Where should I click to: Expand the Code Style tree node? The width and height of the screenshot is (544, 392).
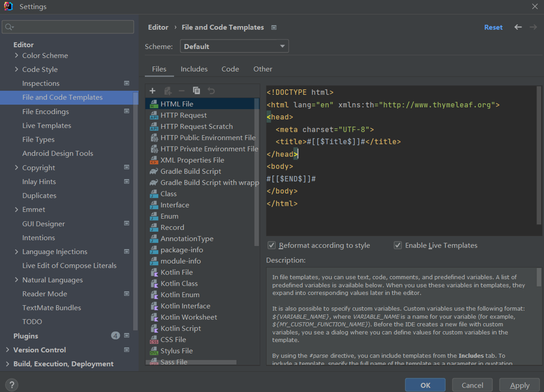tap(16, 69)
